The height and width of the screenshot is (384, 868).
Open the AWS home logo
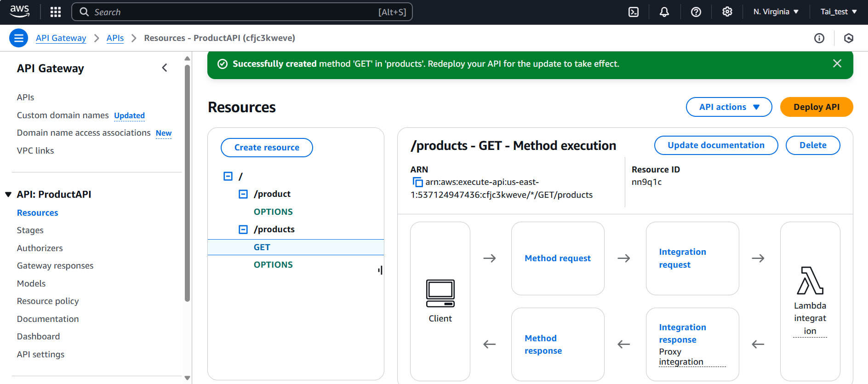coord(20,11)
